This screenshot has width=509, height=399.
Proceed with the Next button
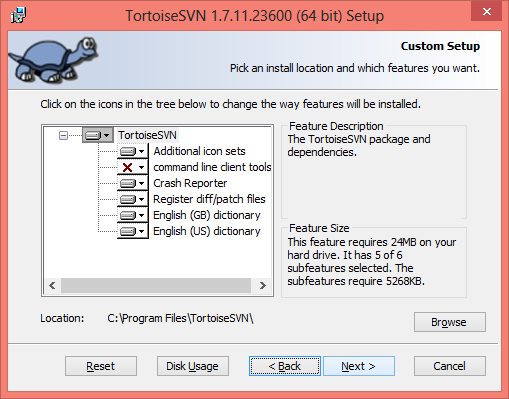point(359,366)
